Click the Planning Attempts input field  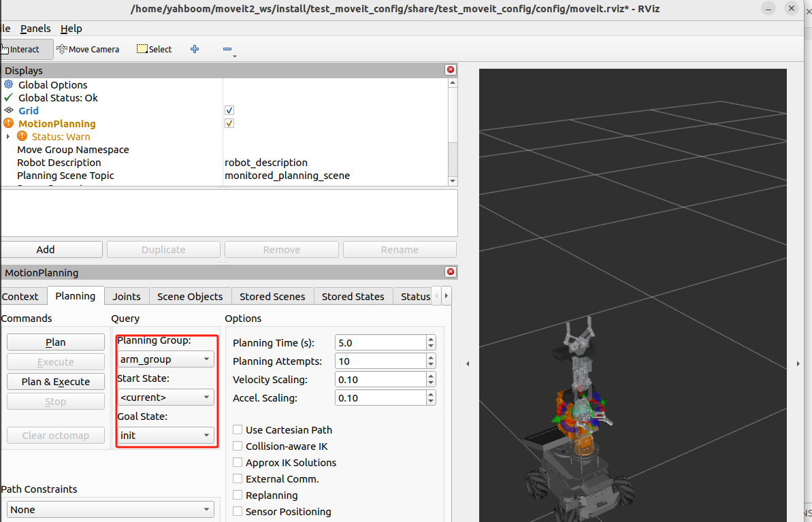pyautogui.click(x=380, y=361)
